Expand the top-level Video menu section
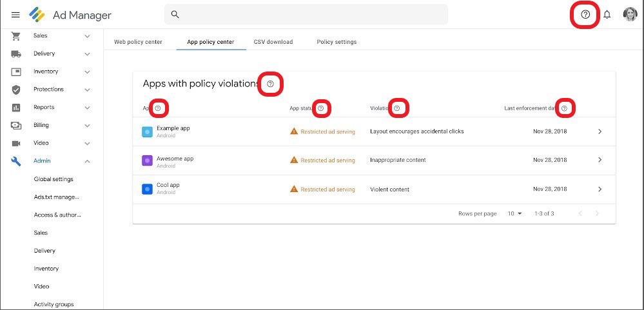Screen dimensions: 644x310 (87, 143)
